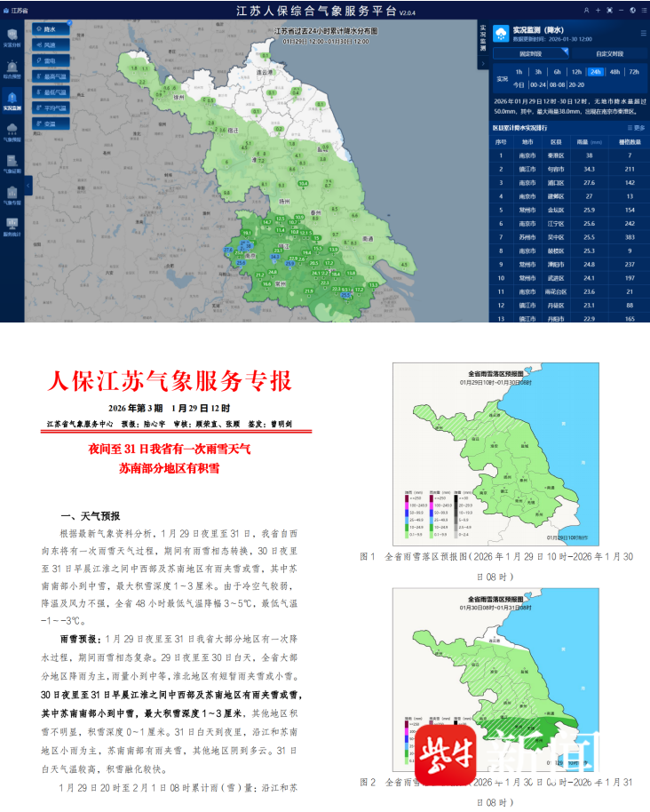Click the 秦淮区 first ranking row
The width and height of the screenshot is (650, 812).
click(568, 155)
